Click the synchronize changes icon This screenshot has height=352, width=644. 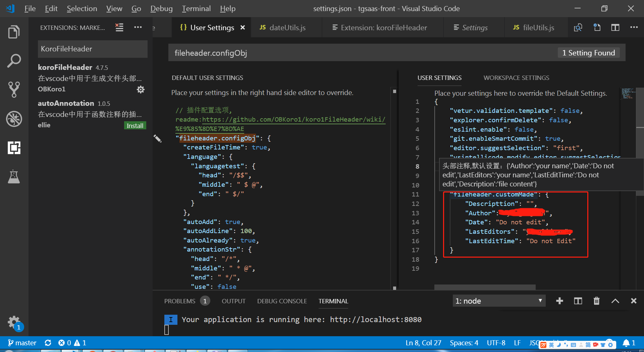(x=48, y=343)
